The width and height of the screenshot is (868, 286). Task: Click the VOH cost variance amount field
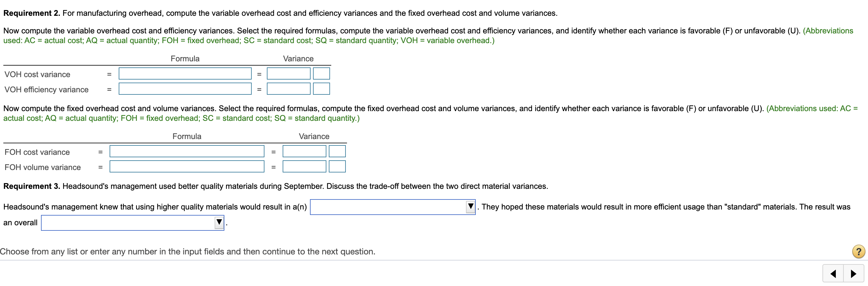pos(288,73)
